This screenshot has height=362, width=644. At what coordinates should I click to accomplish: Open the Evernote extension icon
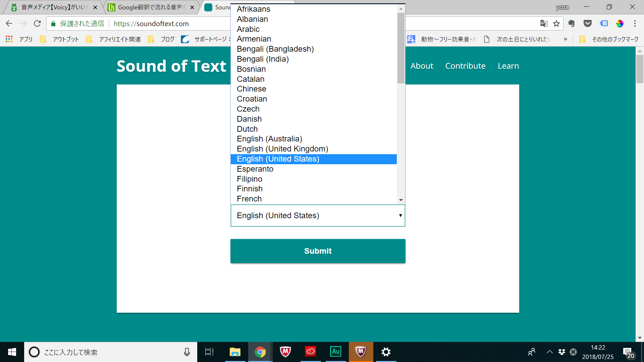coord(572,23)
